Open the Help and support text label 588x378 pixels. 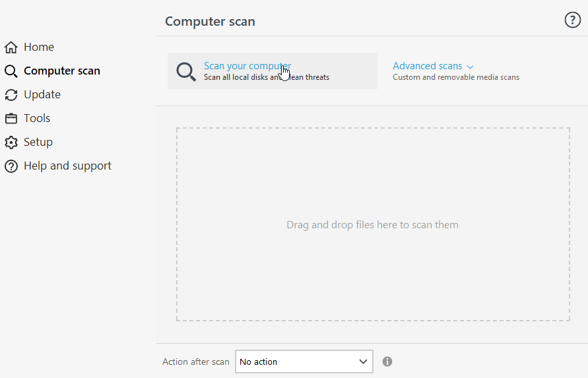click(67, 166)
